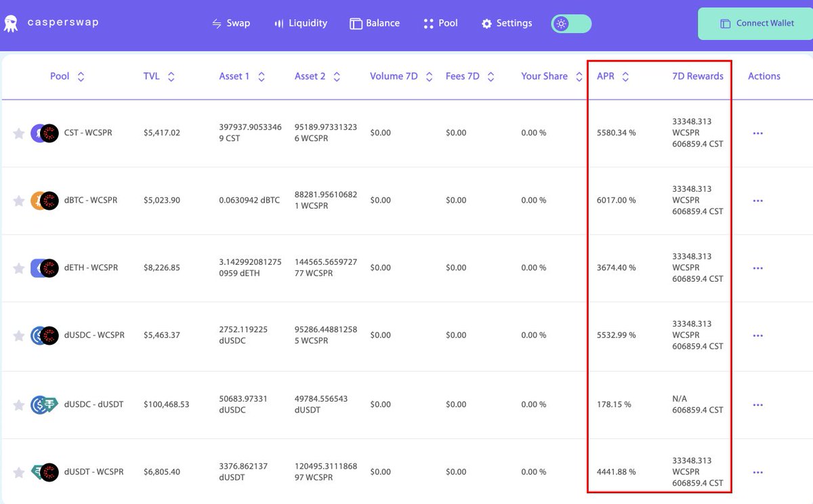The width and height of the screenshot is (813, 504).
Task: Sort table by TVL column arrows
Action: point(171,77)
